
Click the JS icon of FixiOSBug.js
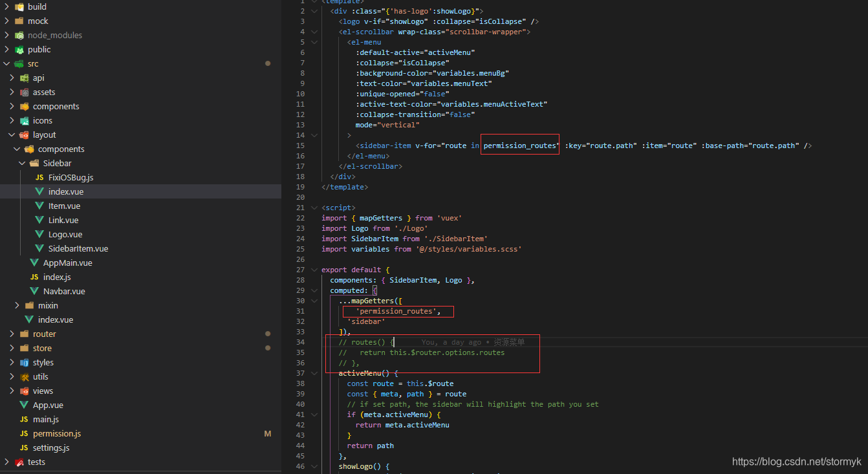pyautogui.click(x=39, y=177)
